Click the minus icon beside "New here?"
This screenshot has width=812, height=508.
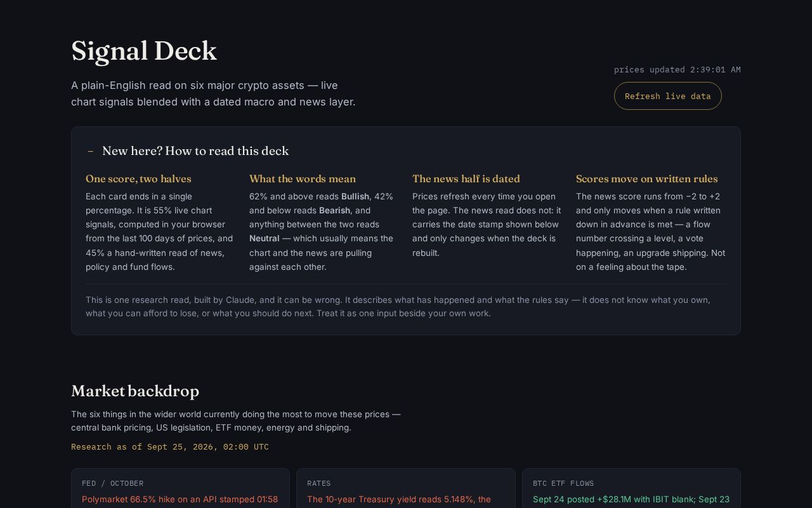(91, 151)
